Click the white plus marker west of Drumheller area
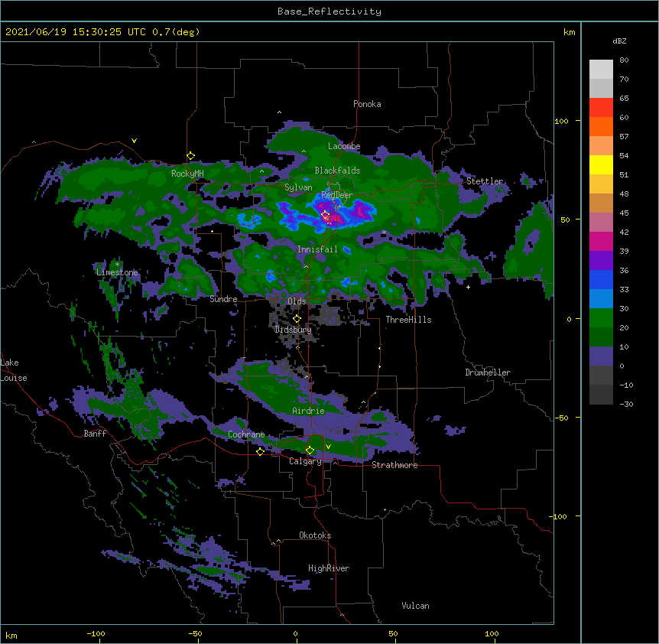 [x=468, y=287]
